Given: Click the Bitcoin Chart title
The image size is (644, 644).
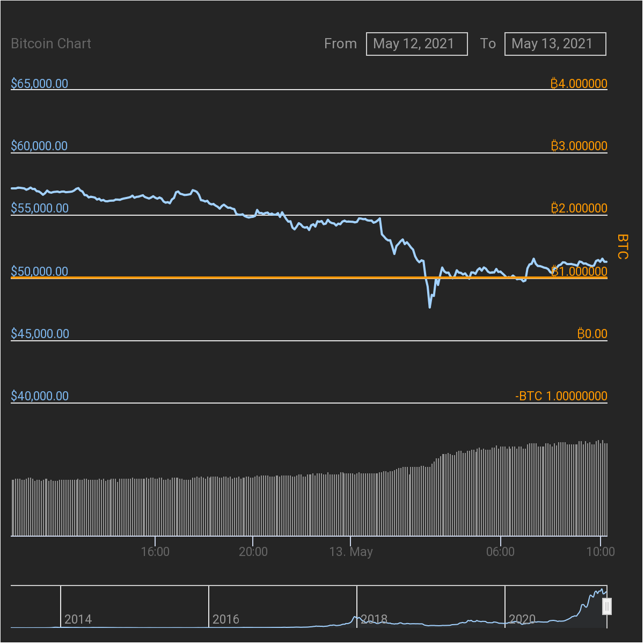Looking at the screenshot, I should (x=51, y=44).
